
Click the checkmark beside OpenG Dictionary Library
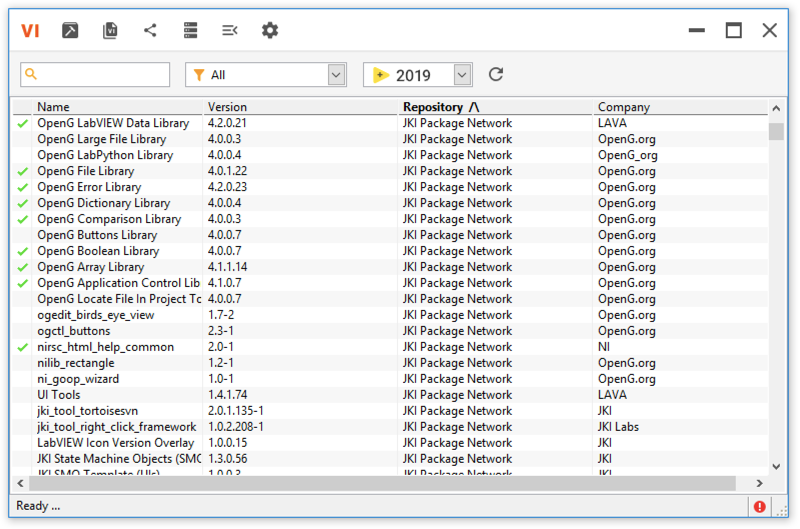(x=22, y=204)
